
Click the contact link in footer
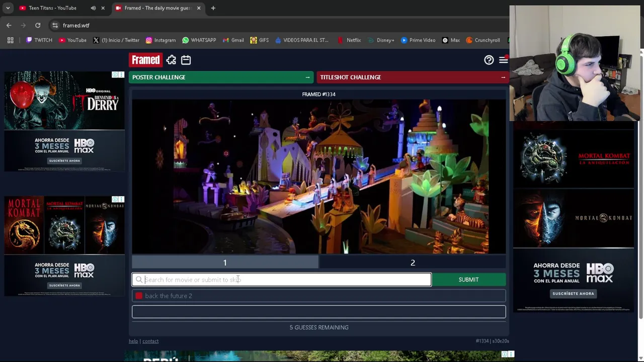tap(150, 341)
